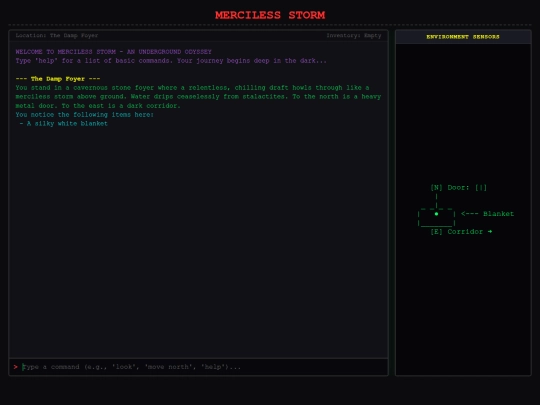The image size is (540, 405).
Task: Click the '<--- Blanket' map label
Action: pos(487,214)
